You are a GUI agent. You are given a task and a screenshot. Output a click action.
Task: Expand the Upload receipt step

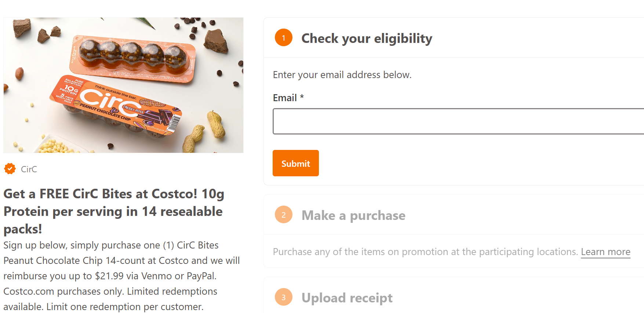coord(347,298)
